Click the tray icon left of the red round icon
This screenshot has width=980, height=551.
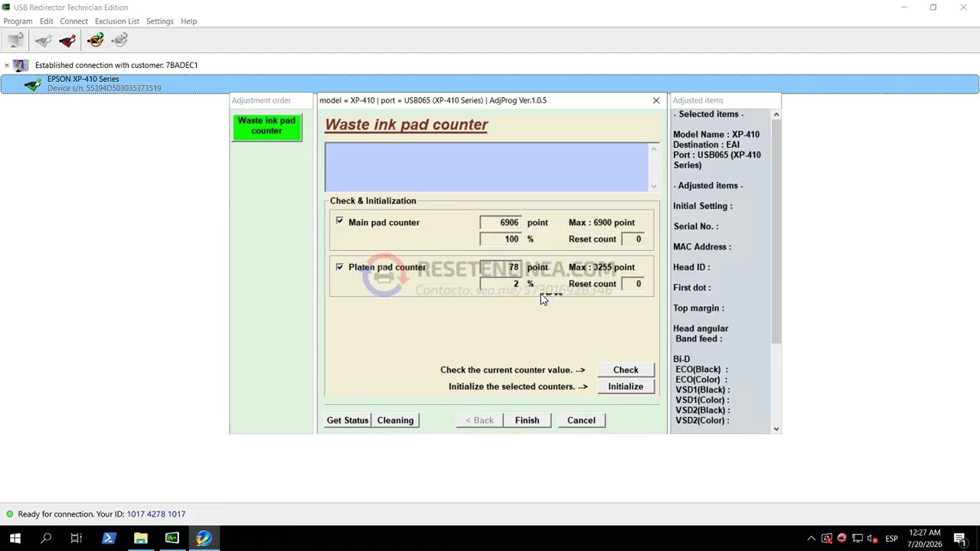[827, 539]
